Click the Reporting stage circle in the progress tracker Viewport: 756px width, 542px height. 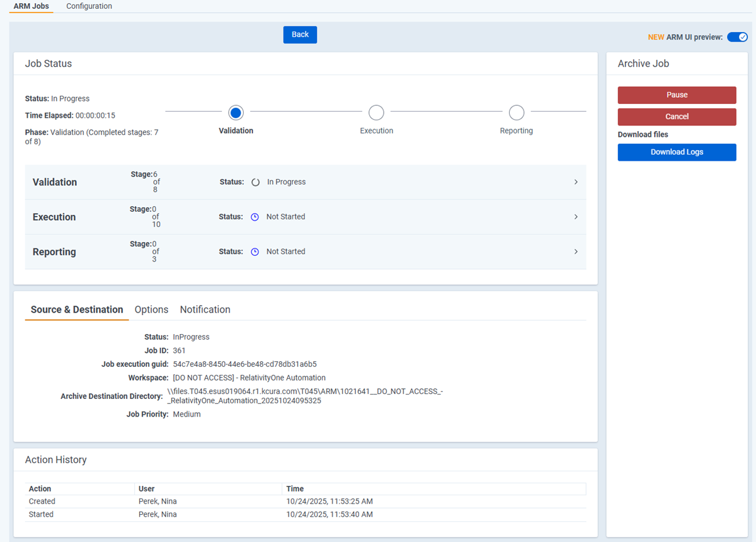point(516,112)
